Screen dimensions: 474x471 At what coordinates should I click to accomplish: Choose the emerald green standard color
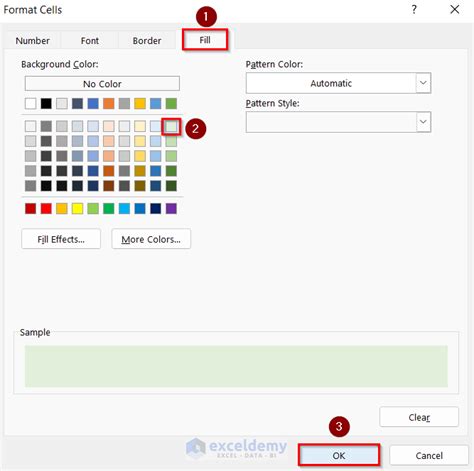pyautogui.click(x=109, y=209)
